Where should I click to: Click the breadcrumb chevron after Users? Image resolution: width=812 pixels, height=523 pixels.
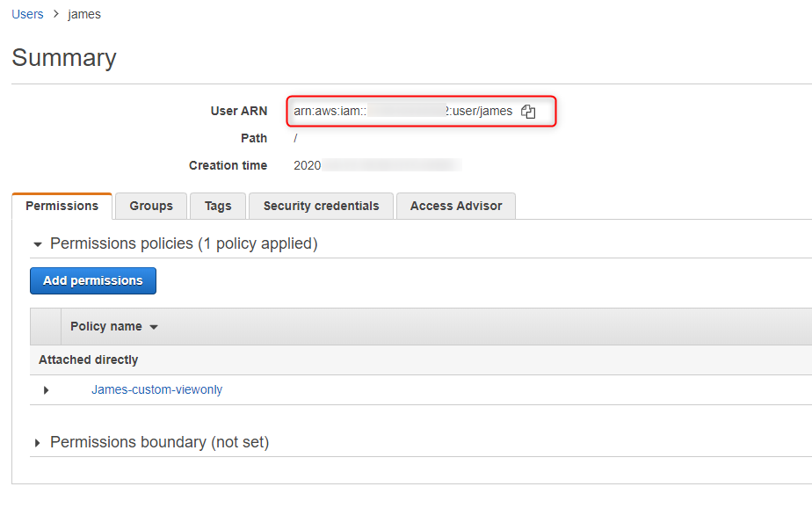(x=55, y=15)
